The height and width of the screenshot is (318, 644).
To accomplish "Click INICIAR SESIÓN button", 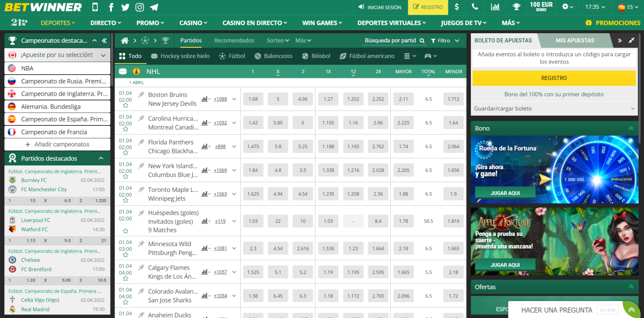I will click(380, 7).
